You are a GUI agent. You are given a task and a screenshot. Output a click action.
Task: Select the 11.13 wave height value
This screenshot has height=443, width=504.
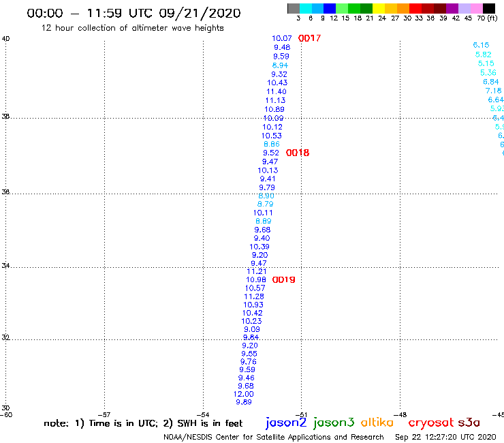click(x=275, y=100)
